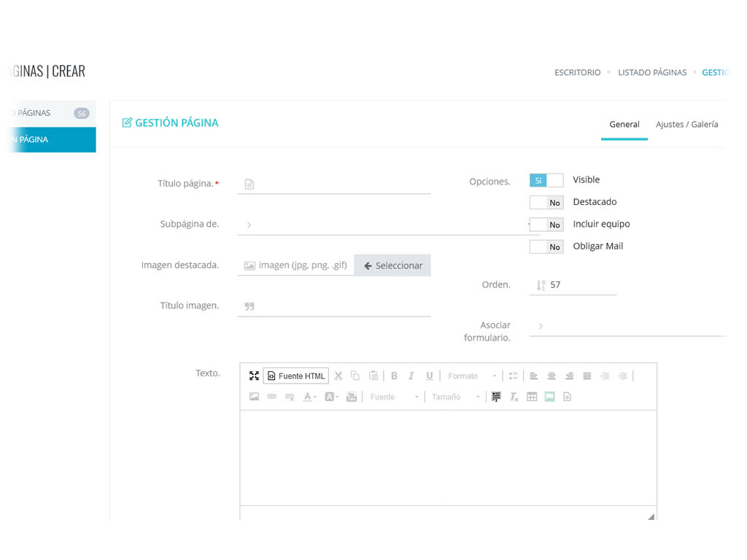Screen dimensions: 747x560
Task: Maximize the text editor with the fullscreen icon
Action: tap(254, 376)
